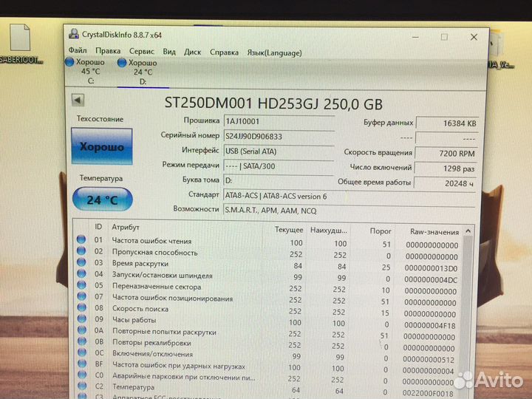This screenshot has width=532, height=399.
Task: Select row Повторы рекалибровки
Action: [x=267, y=344]
